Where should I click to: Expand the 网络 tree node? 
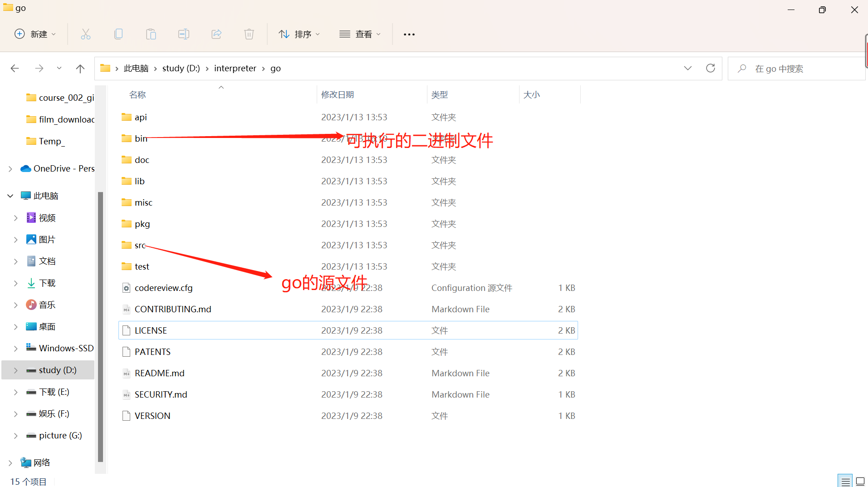(x=10, y=463)
